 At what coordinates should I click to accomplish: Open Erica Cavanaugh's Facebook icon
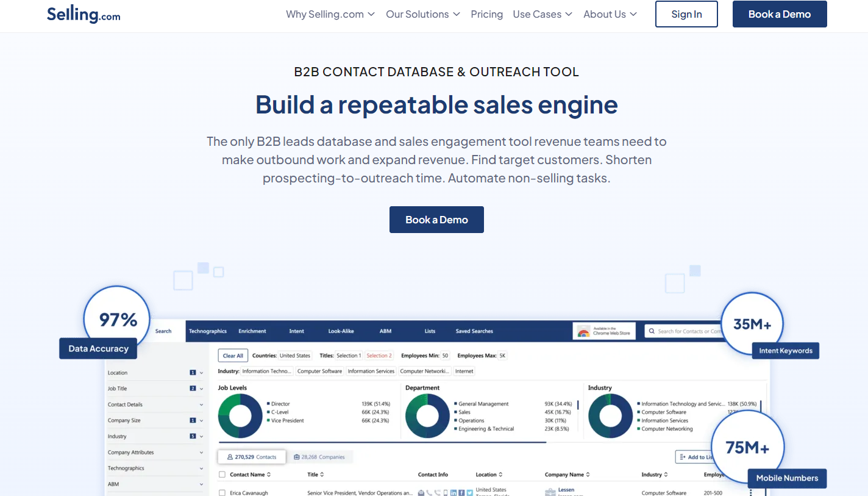tap(461, 493)
